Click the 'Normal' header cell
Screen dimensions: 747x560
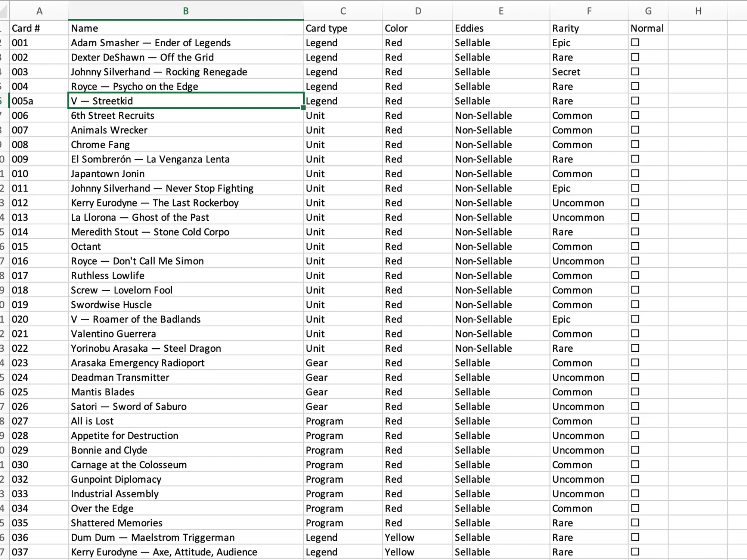(648, 28)
